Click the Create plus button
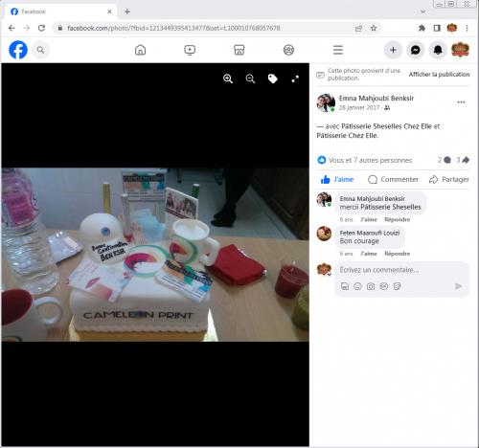This screenshot has height=448, width=479. point(393,50)
